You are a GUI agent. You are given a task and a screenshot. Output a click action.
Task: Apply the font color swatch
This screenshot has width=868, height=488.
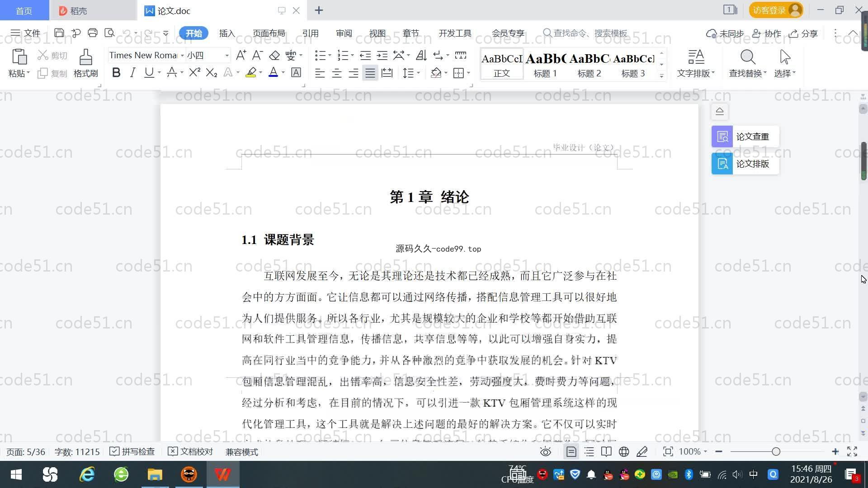point(273,72)
